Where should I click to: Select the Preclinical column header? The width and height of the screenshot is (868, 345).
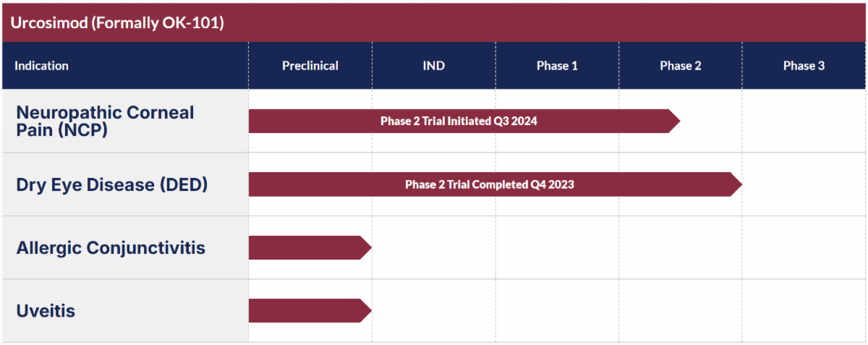pos(310,66)
